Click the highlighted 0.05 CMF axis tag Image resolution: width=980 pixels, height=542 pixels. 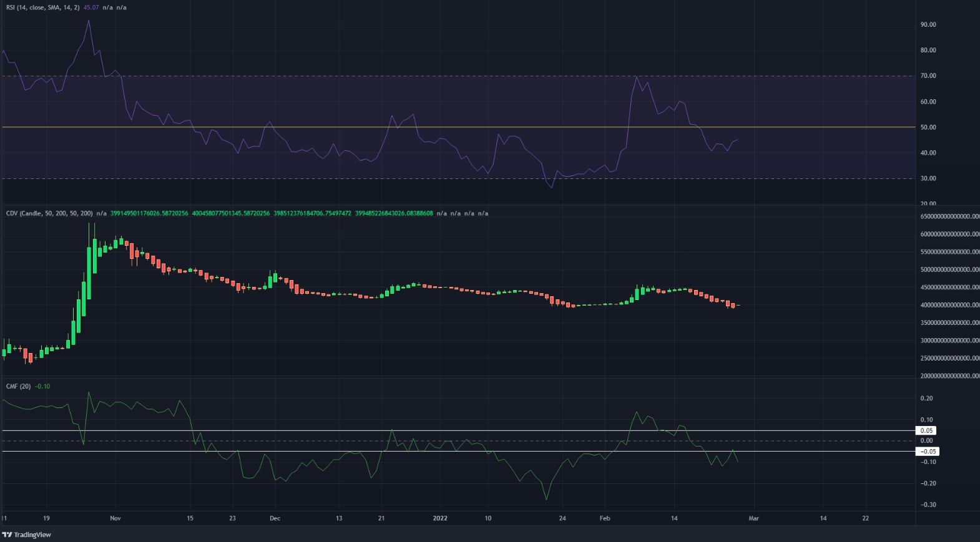(x=926, y=430)
